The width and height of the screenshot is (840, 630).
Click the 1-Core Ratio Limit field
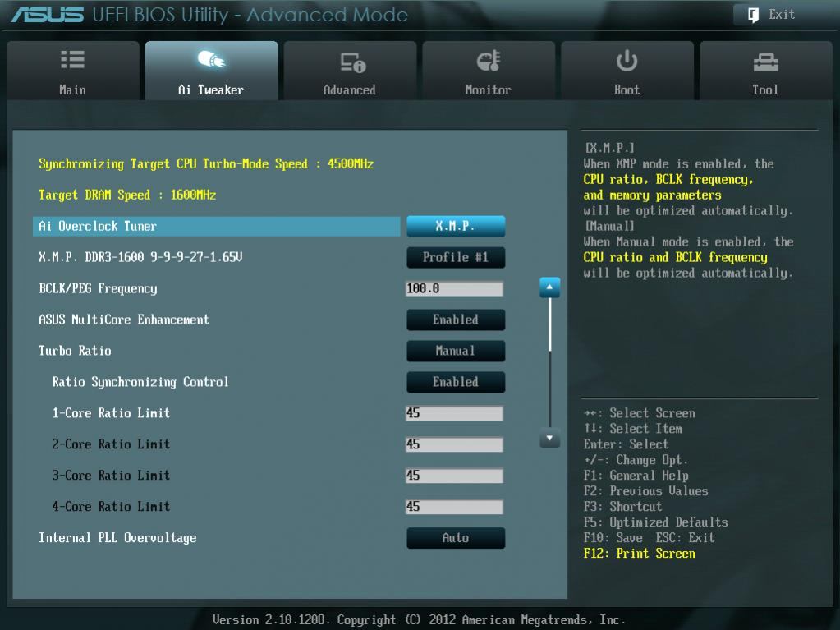(x=454, y=413)
